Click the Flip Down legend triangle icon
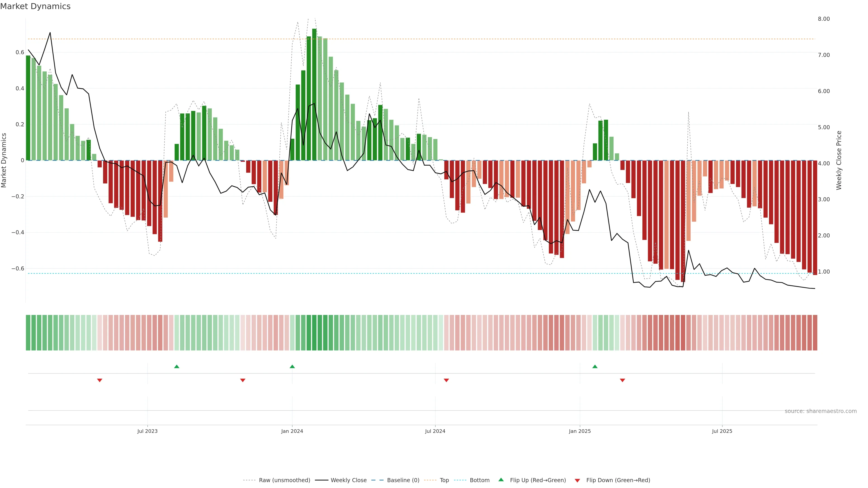The width and height of the screenshot is (868, 488). (x=577, y=481)
